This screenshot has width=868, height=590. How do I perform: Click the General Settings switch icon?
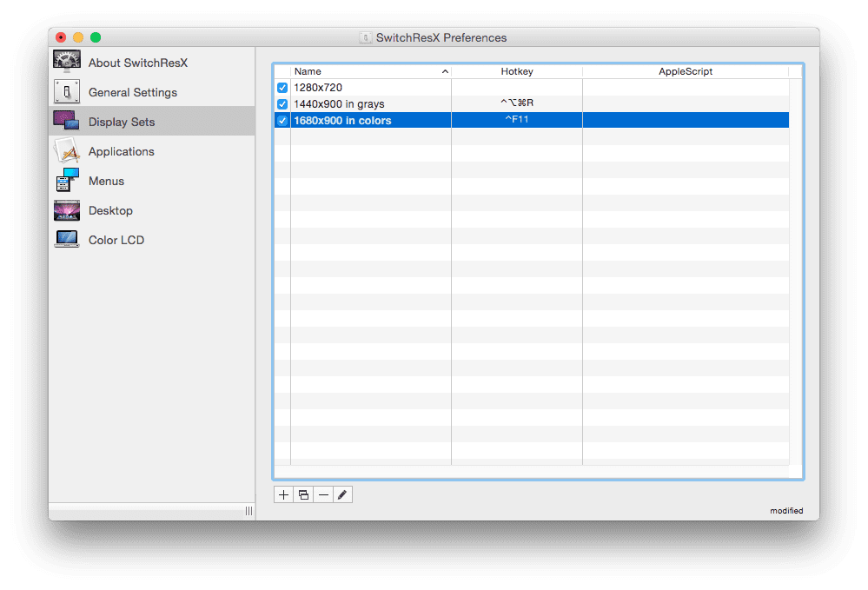[67, 92]
